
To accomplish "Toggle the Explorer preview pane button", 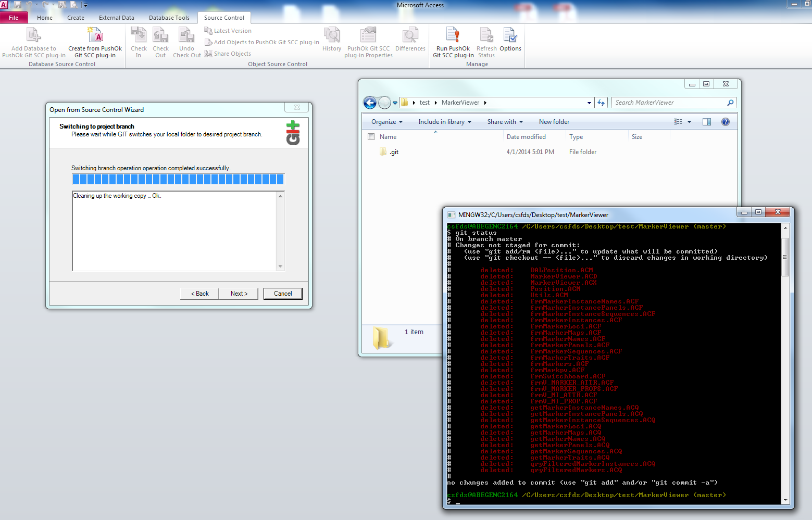I will 706,122.
